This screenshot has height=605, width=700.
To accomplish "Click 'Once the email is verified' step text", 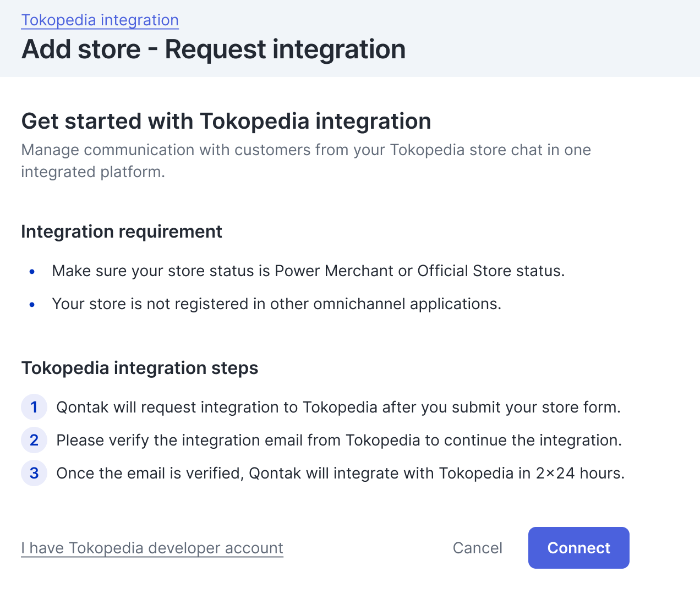I will point(341,473).
